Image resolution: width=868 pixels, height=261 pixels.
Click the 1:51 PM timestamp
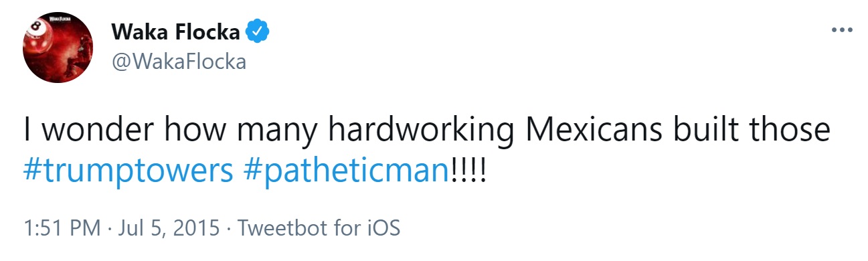[x=62, y=228]
